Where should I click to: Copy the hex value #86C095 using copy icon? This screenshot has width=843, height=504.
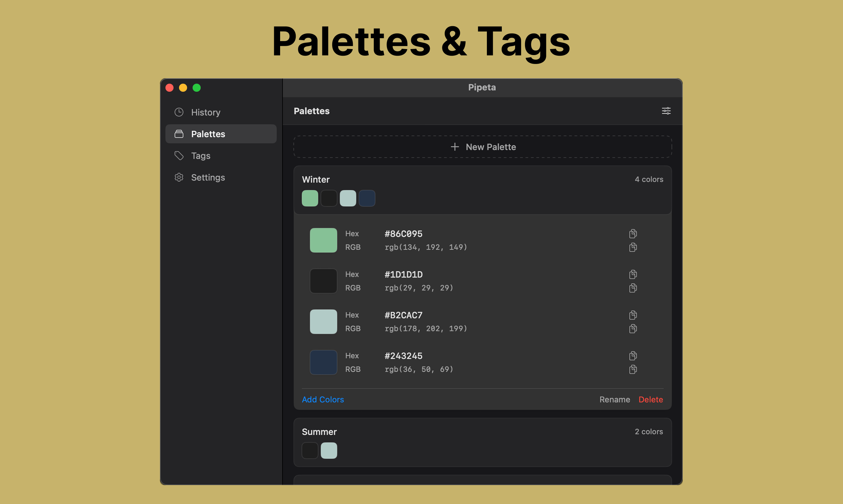(633, 233)
